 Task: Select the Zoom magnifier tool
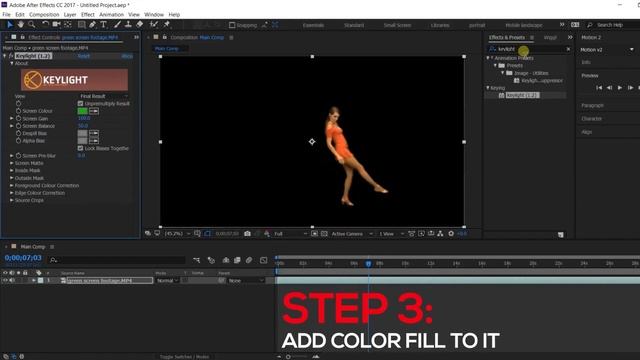click(x=31, y=25)
